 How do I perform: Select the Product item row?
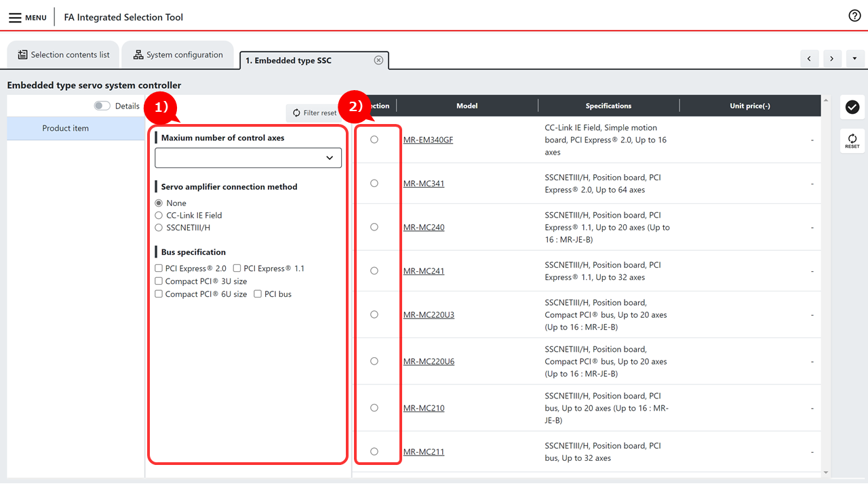76,128
